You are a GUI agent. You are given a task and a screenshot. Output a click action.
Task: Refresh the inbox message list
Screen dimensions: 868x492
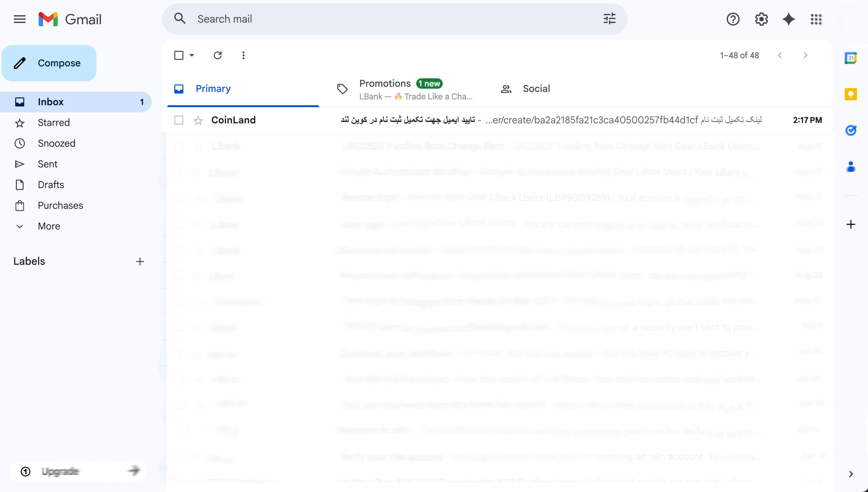tap(218, 55)
